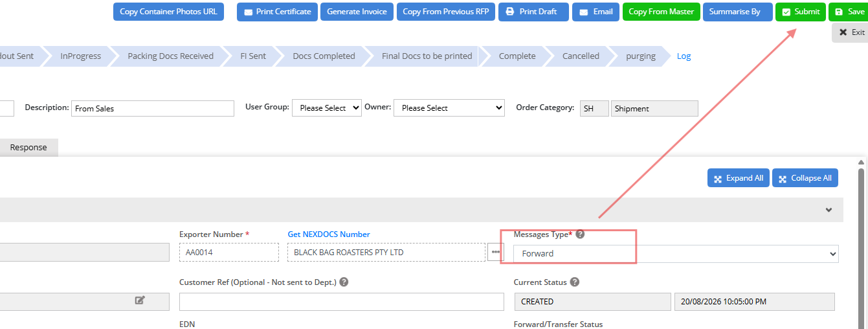
Task: Exit the page using the Exit button
Action: click(x=851, y=32)
